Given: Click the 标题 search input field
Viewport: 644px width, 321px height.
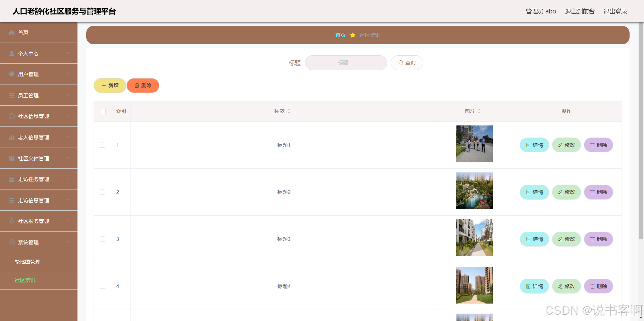Looking at the screenshot, I should (x=346, y=63).
